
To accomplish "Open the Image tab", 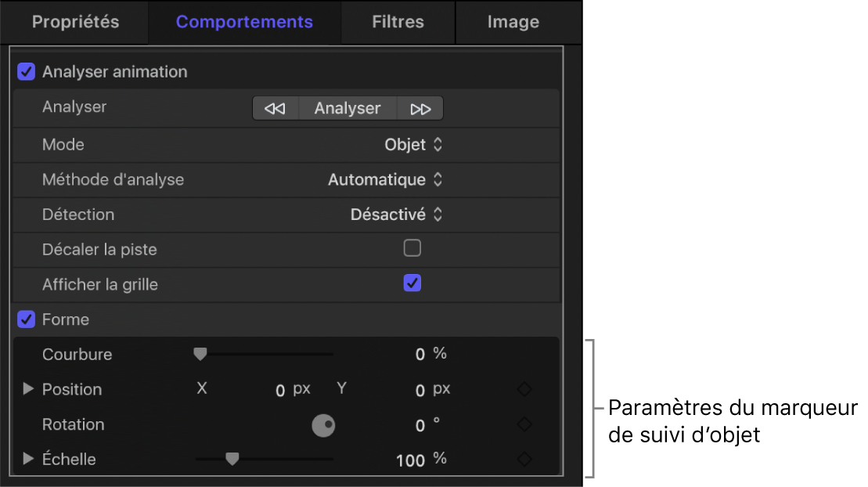I will coord(513,22).
